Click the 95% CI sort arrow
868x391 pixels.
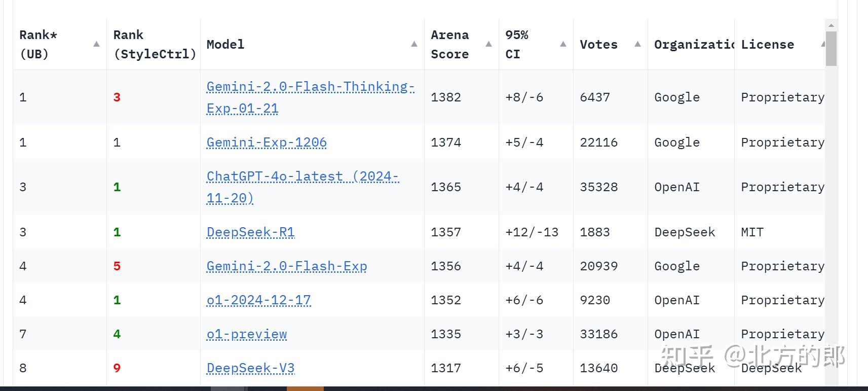tap(563, 44)
